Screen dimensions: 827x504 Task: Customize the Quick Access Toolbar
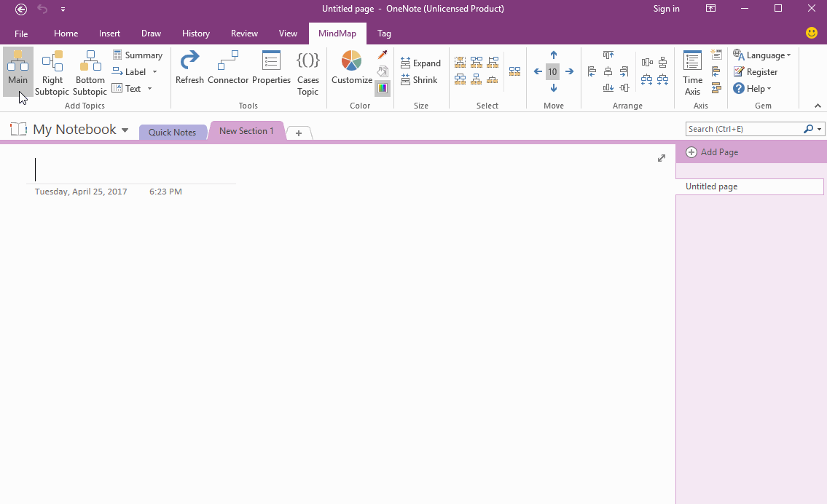coord(63,9)
